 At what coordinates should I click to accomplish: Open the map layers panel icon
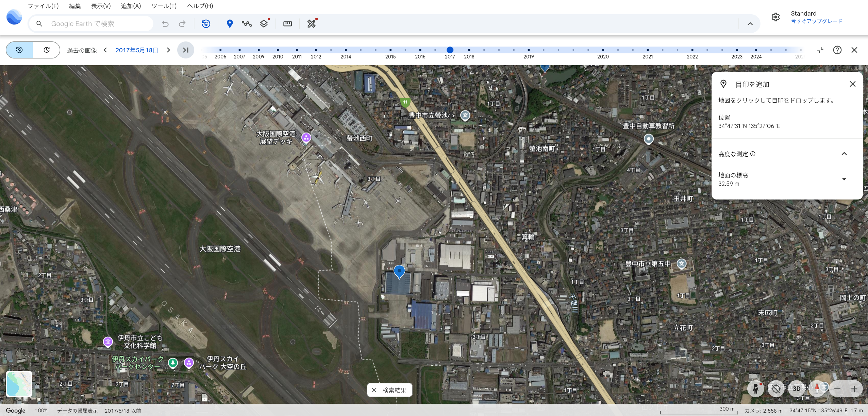tap(264, 24)
